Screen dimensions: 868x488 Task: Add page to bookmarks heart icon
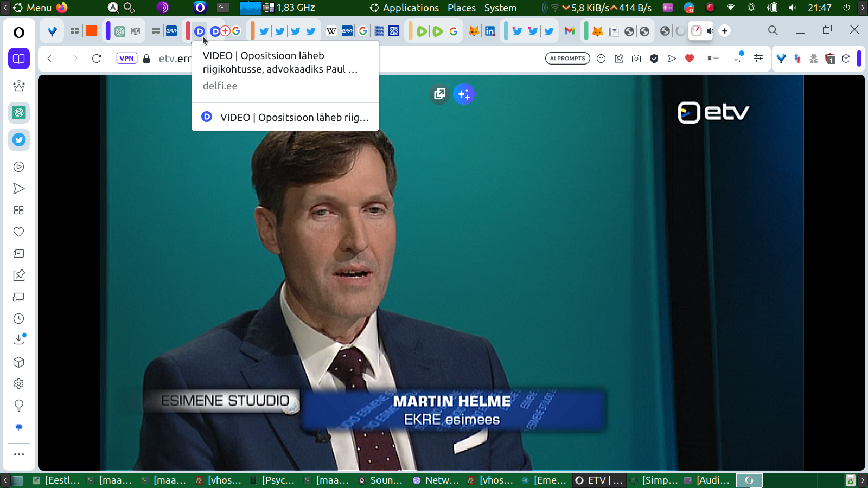point(690,59)
